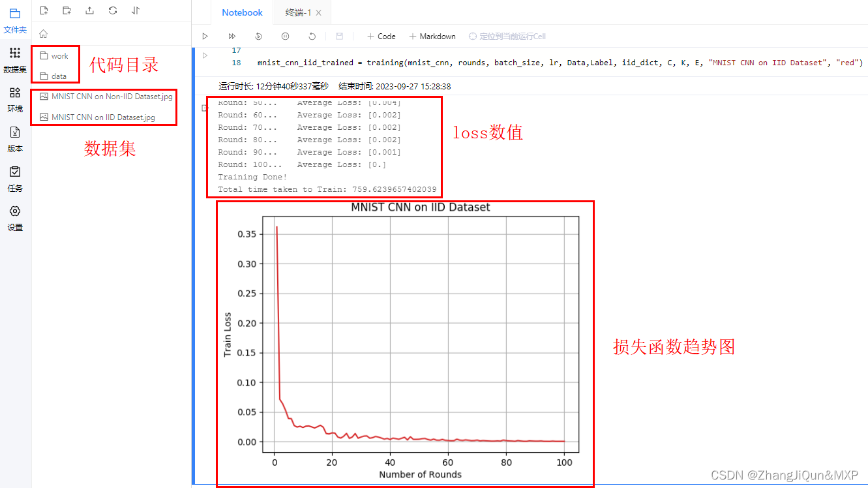
Task: Switch to the 终端-1 terminal tab
Action: (298, 12)
